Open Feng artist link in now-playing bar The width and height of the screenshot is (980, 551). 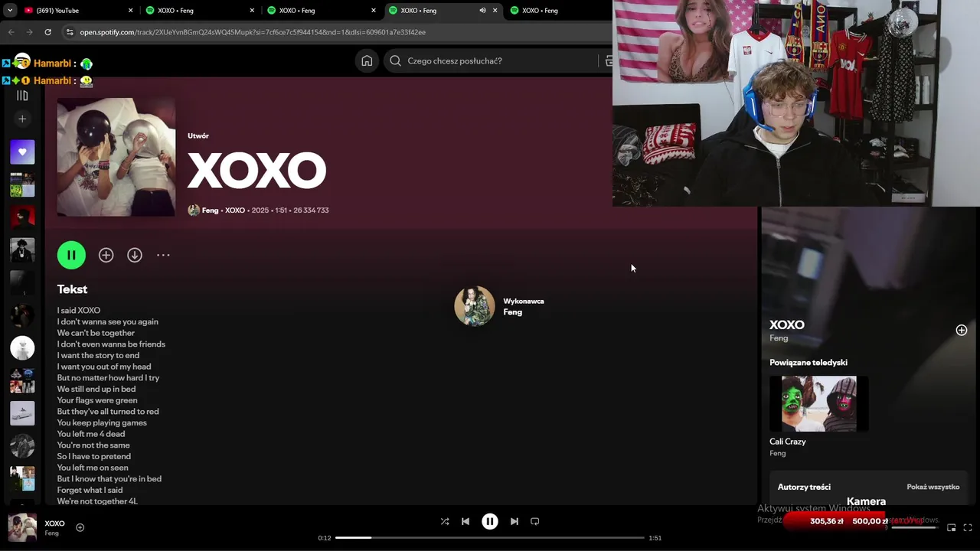[x=51, y=533]
